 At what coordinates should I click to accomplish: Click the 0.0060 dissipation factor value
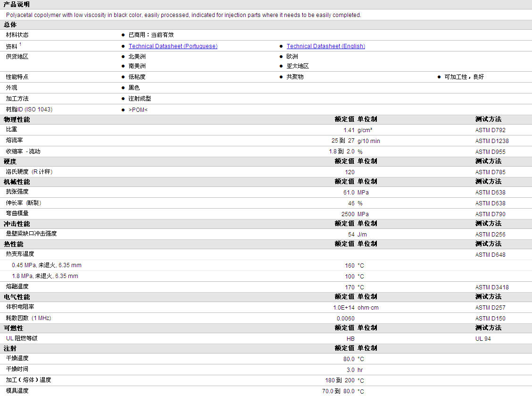(345, 319)
